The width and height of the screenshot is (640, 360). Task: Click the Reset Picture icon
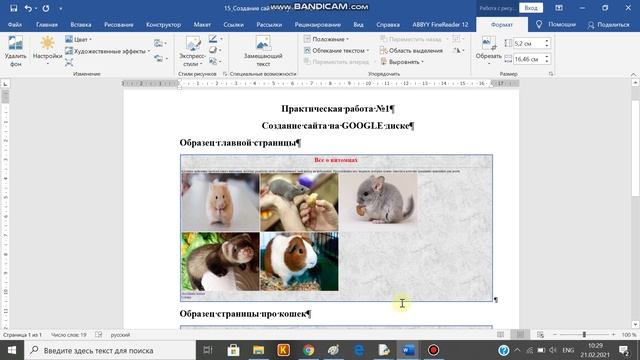point(158,58)
